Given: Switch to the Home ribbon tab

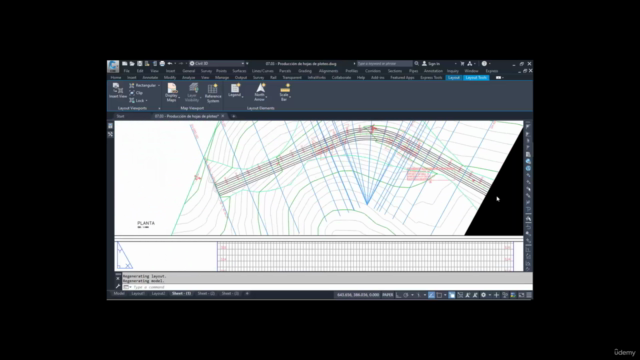Looking at the screenshot, I should 116,78.
